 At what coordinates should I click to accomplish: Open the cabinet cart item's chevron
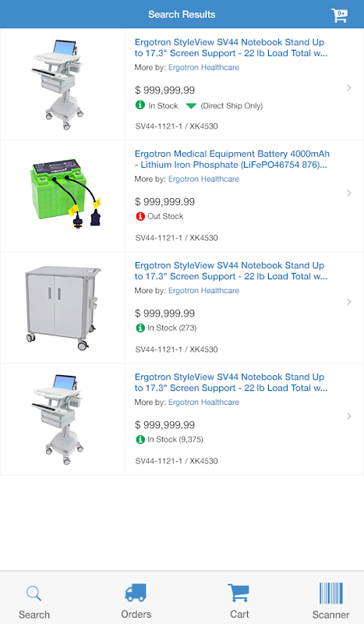tap(349, 302)
